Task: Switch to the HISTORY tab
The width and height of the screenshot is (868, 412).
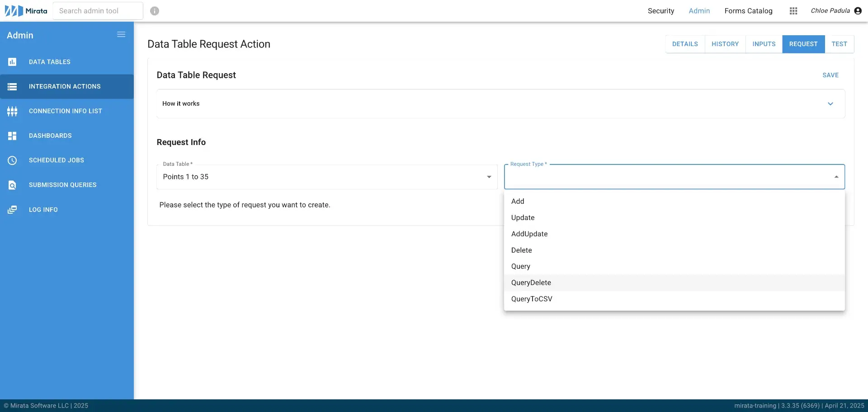Action: pyautogui.click(x=725, y=44)
